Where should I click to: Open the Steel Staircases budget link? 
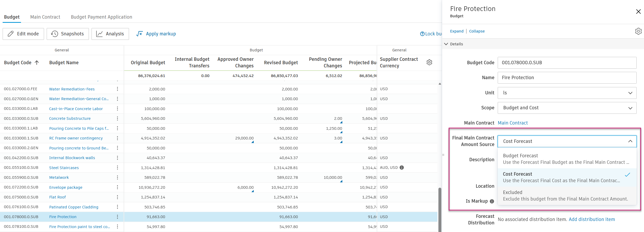point(64,168)
